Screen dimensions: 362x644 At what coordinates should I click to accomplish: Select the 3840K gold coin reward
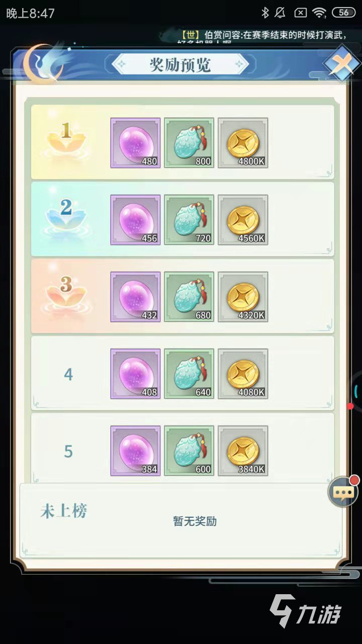(243, 451)
